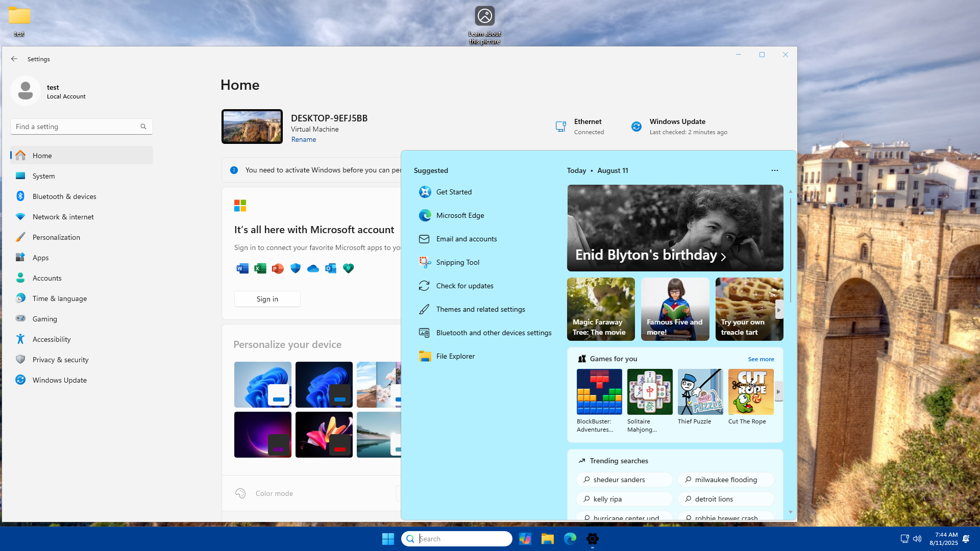Image resolution: width=980 pixels, height=551 pixels.
Task: Open Windows Update status in header
Action: point(679,127)
